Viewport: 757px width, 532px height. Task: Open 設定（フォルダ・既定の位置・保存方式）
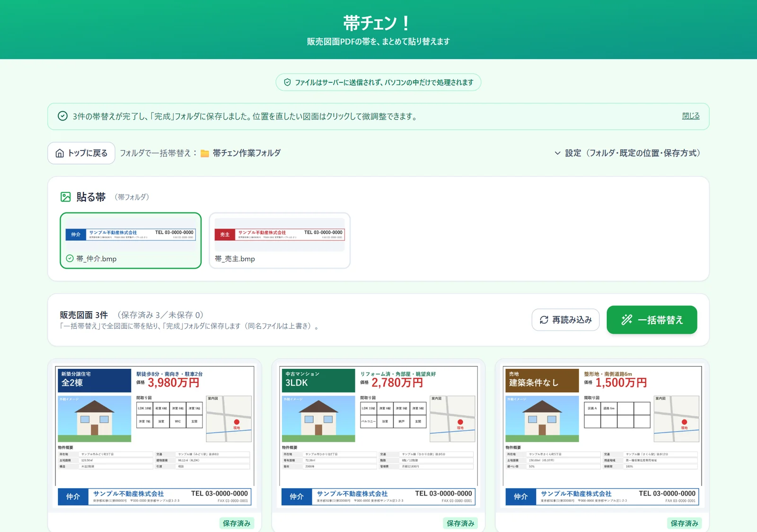tap(628, 153)
